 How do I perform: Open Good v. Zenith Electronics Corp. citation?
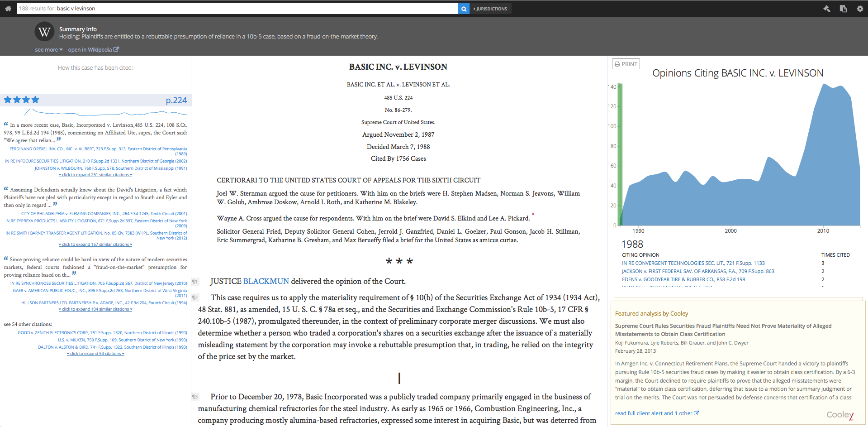pos(102,333)
